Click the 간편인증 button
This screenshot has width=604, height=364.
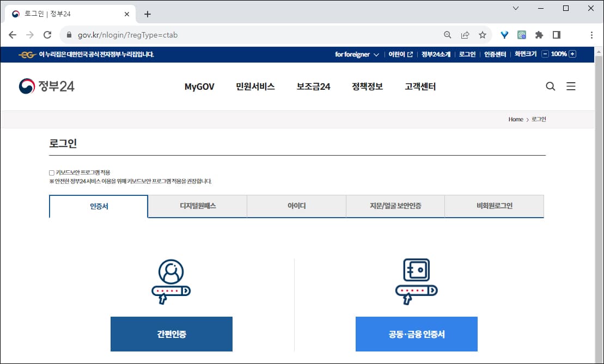click(x=172, y=334)
